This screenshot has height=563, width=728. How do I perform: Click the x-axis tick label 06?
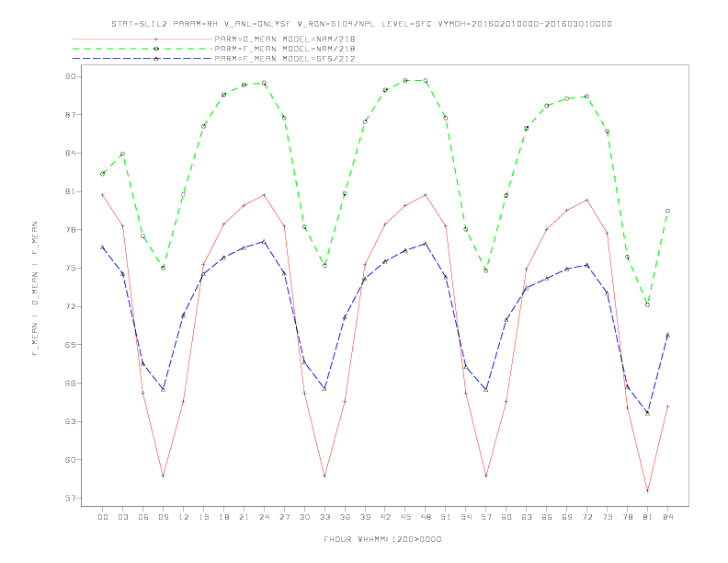(143, 517)
